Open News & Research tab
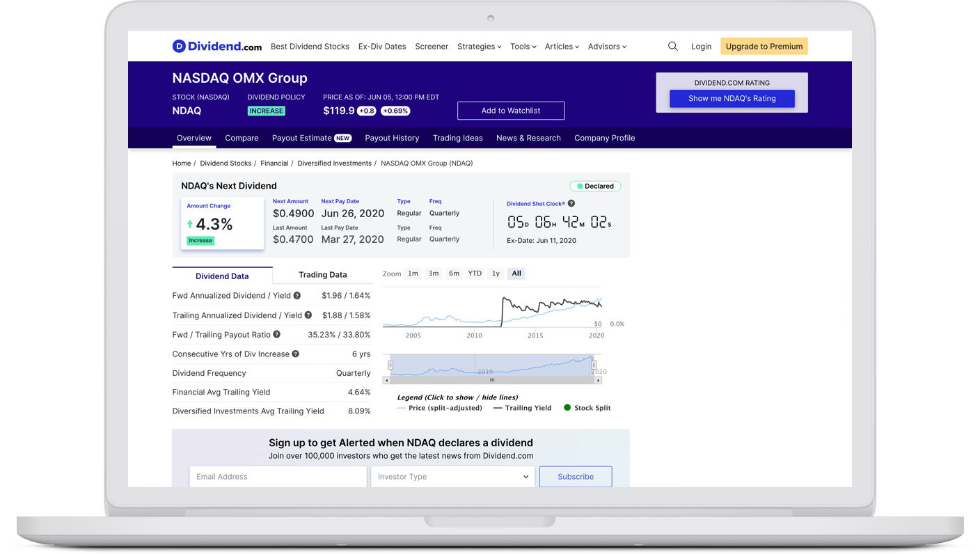 coord(528,138)
